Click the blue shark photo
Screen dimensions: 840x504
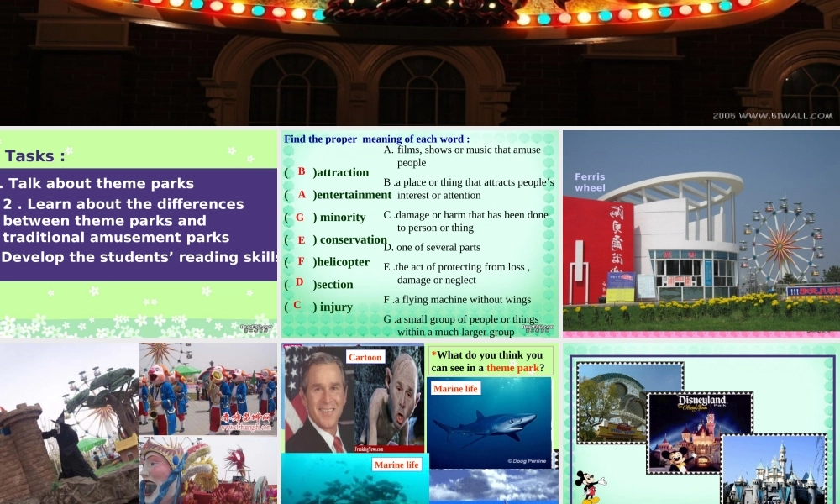point(491,423)
